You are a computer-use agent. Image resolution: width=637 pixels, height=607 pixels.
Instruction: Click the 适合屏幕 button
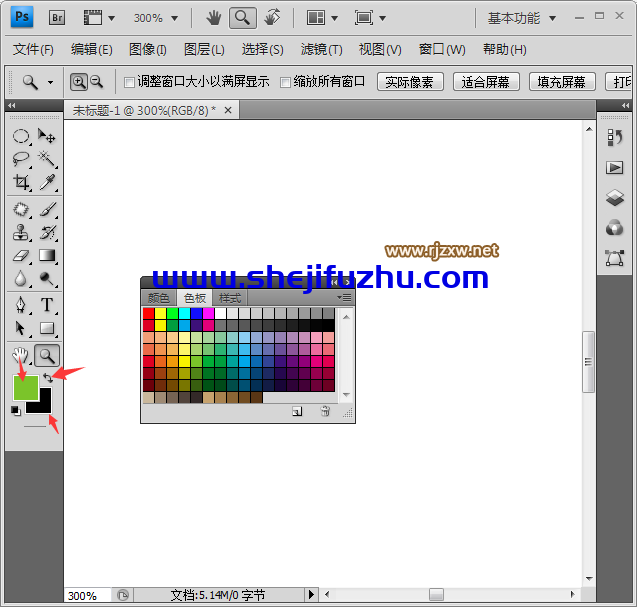[486, 82]
